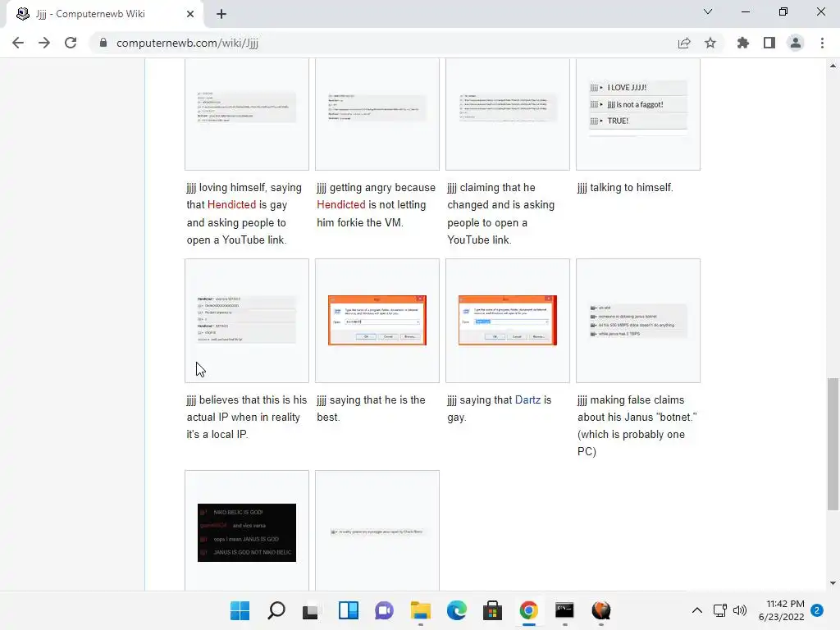
Task: Open the tab search dropdown
Action: click(x=708, y=11)
